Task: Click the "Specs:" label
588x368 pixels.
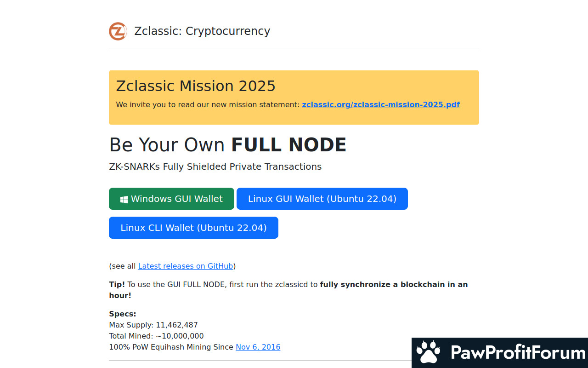Action: click(122, 314)
